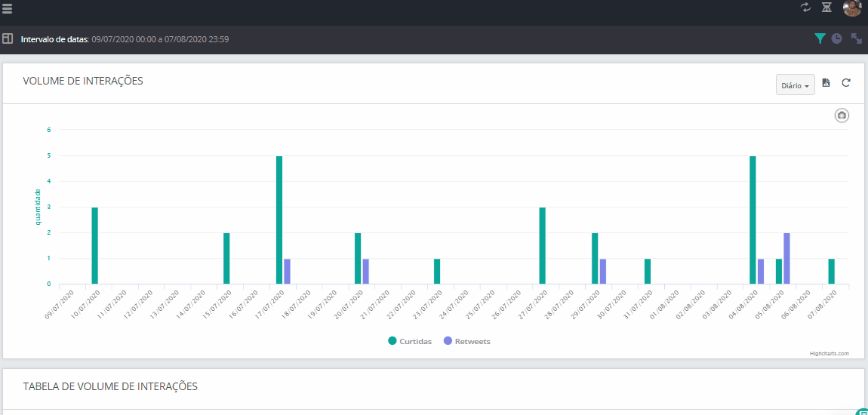Open the user profile avatar
Viewport: 868px width, 415px height.
pos(851,8)
